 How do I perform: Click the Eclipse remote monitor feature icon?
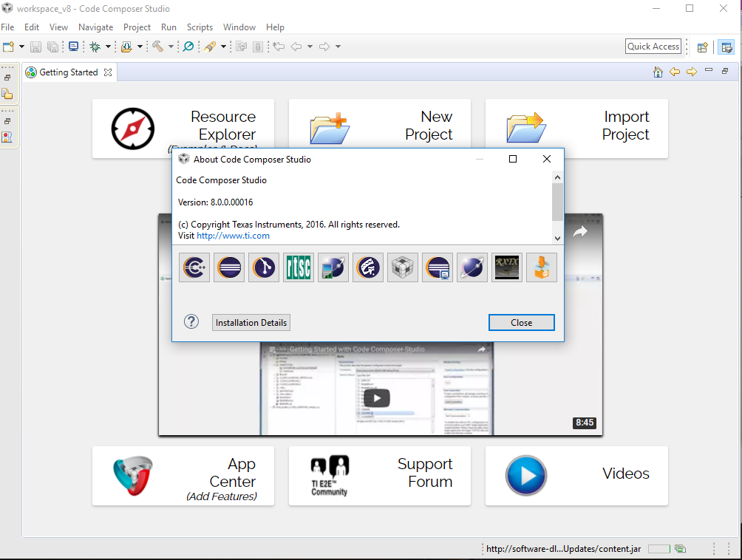point(438,267)
